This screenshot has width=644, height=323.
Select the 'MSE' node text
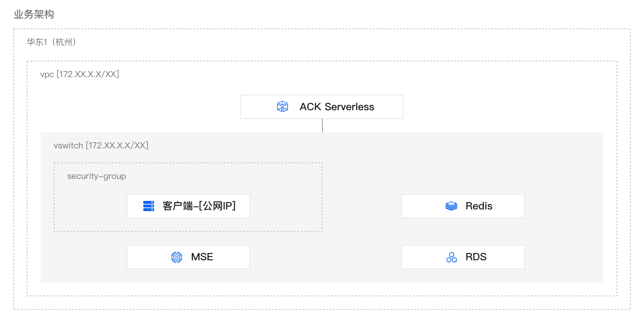pos(202,257)
